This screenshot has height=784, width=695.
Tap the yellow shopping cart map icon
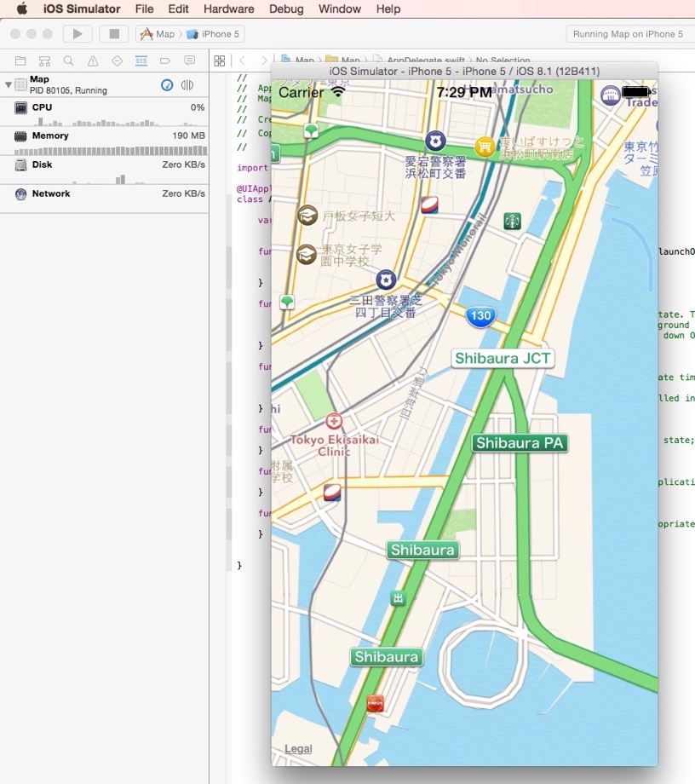tap(485, 147)
